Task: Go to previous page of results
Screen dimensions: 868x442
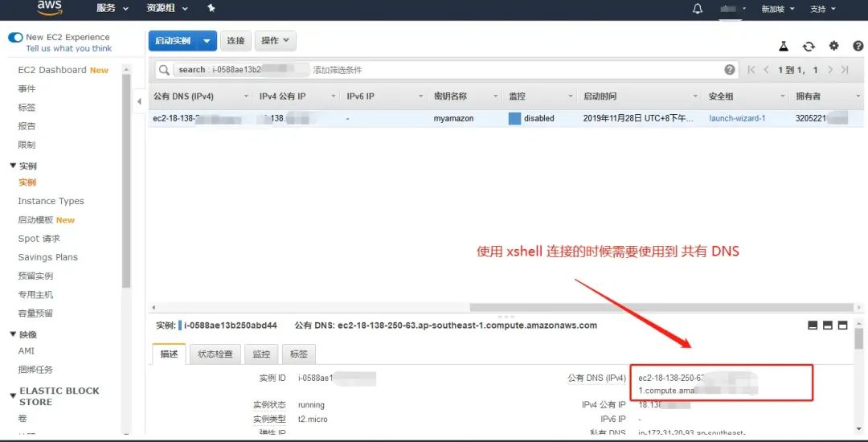Action: point(767,70)
